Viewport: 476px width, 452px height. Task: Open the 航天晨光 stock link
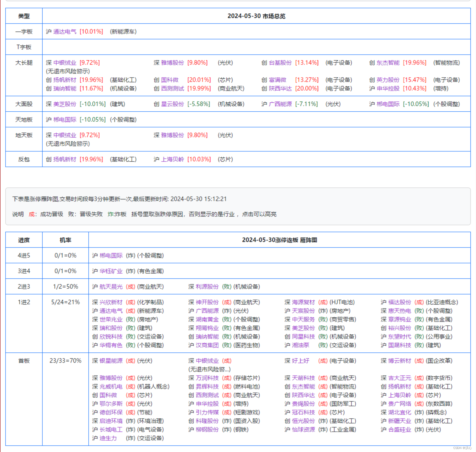tap(111, 287)
